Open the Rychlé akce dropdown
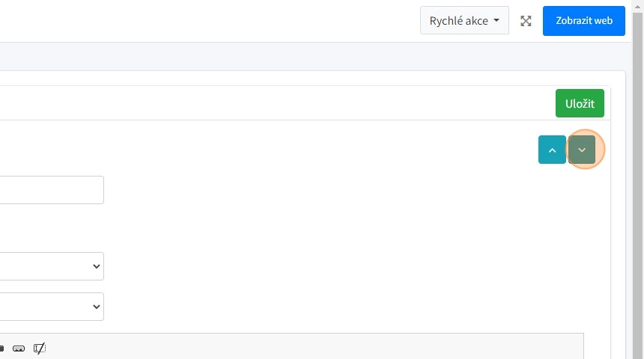 464,21
